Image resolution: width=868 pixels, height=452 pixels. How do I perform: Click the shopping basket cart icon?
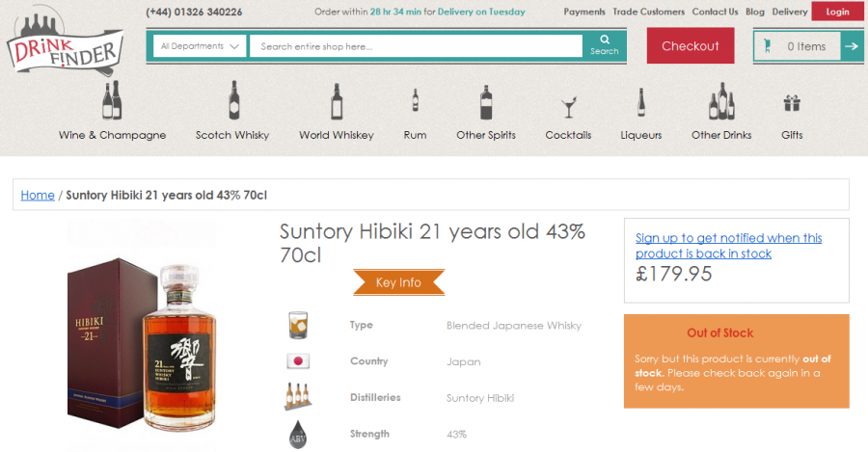768,45
